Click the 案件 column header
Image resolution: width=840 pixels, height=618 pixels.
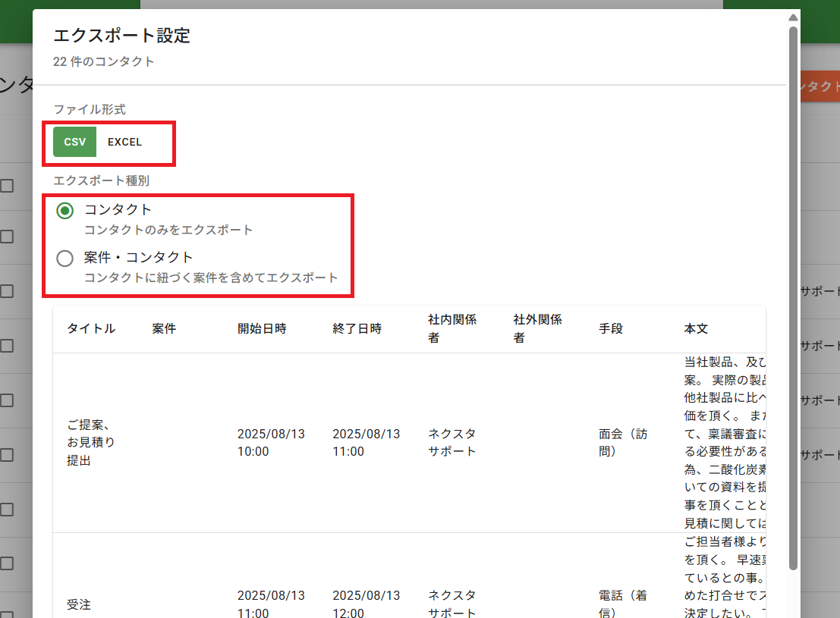pos(164,328)
